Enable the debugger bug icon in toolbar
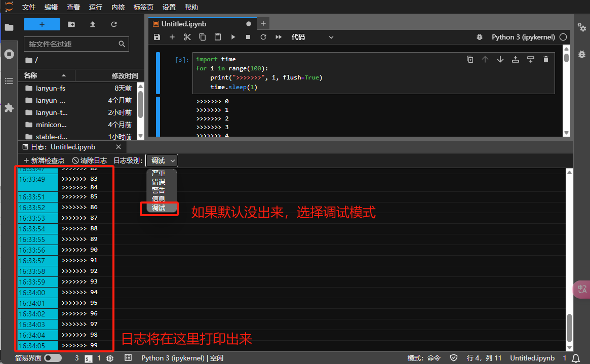This screenshot has width=590, height=364. pos(480,37)
